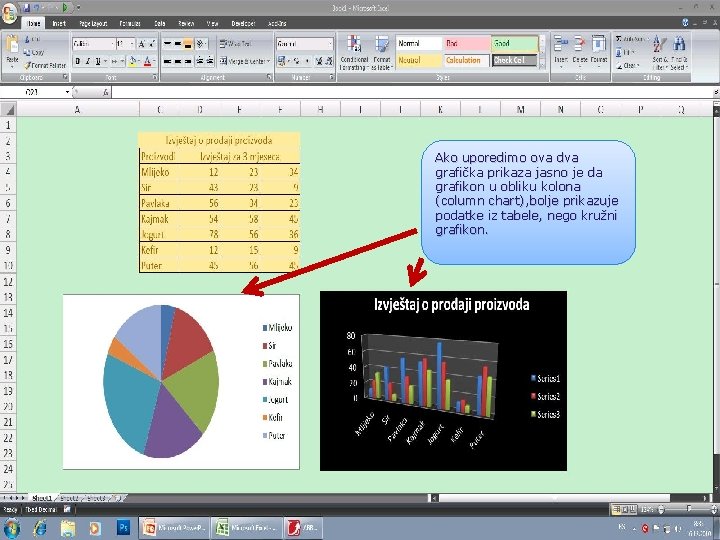This screenshot has height=540, width=720.
Task: Apply the Calculation cell style
Action: 467,60
